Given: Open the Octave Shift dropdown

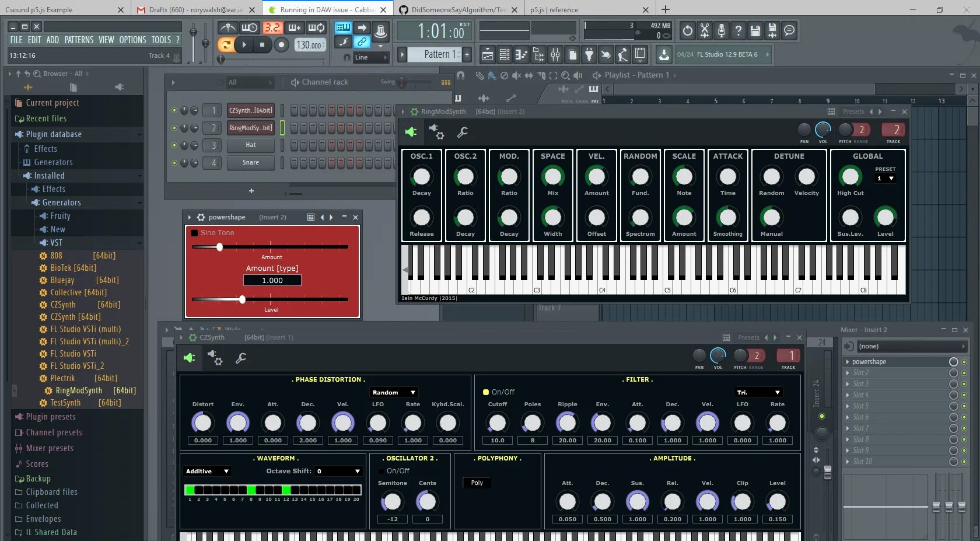Looking at the screenshot, I should (x=338, y=472).
